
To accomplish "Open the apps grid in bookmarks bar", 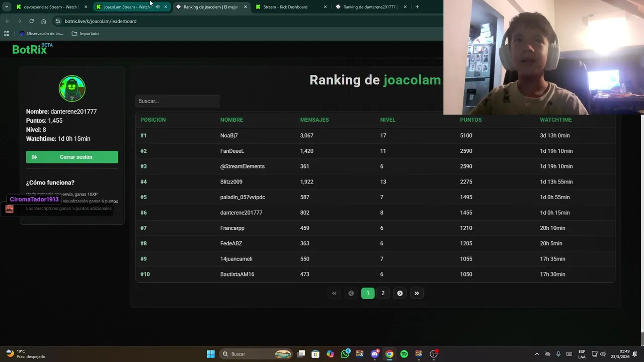I will tap(7, 34).
